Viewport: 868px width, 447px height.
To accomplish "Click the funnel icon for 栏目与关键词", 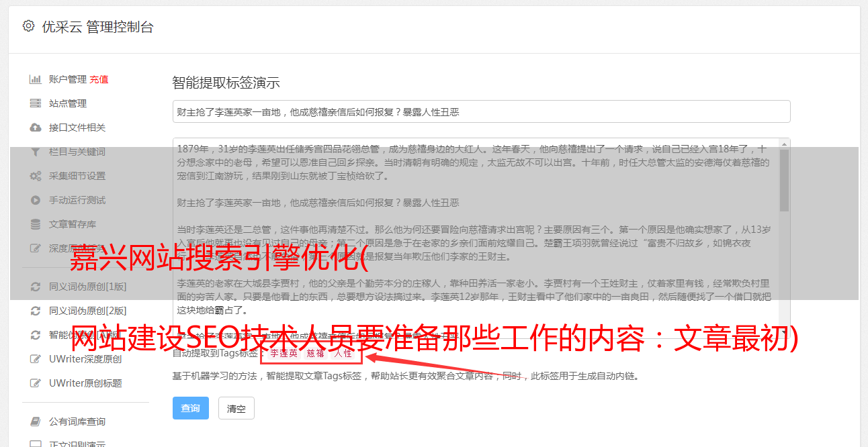I will click(36, 152).
